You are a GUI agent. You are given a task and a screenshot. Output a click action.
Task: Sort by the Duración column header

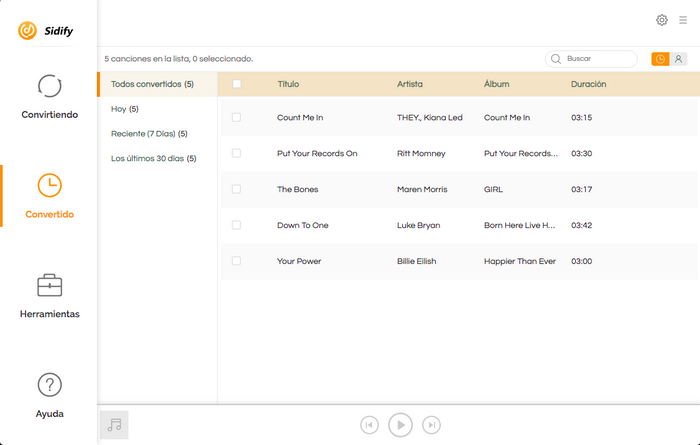(588, 84)
